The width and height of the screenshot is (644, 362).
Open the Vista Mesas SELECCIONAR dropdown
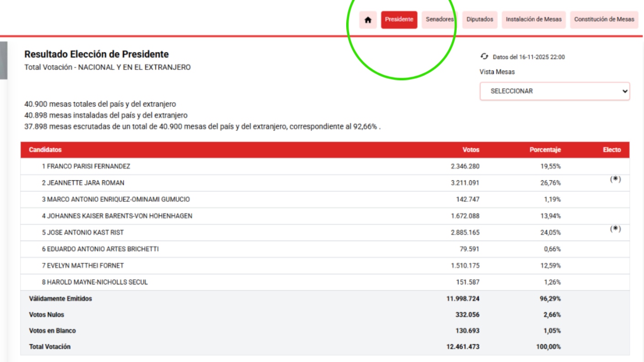pyautogui.click(x=554, y=91)
